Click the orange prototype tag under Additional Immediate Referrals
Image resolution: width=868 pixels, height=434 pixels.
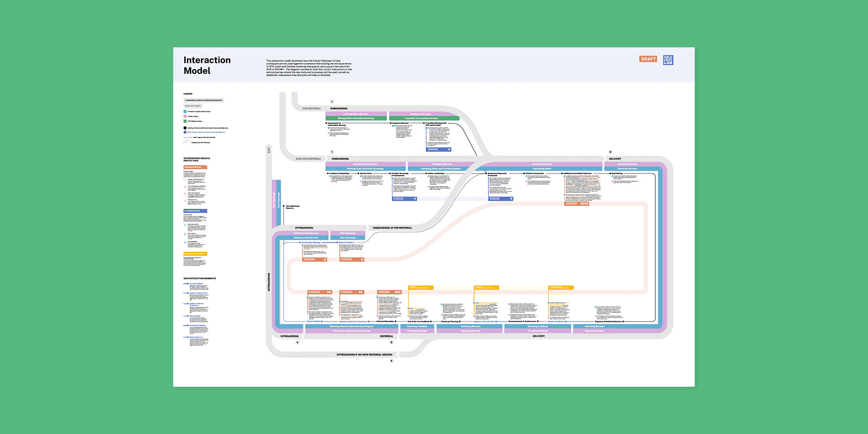pyautogui.click(x=577, y=203)
